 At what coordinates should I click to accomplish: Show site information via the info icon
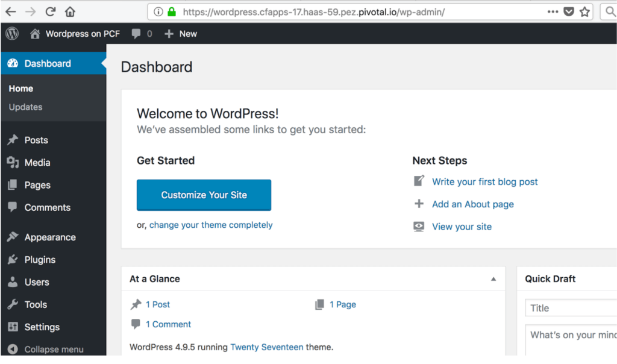(x=158, y=12)
